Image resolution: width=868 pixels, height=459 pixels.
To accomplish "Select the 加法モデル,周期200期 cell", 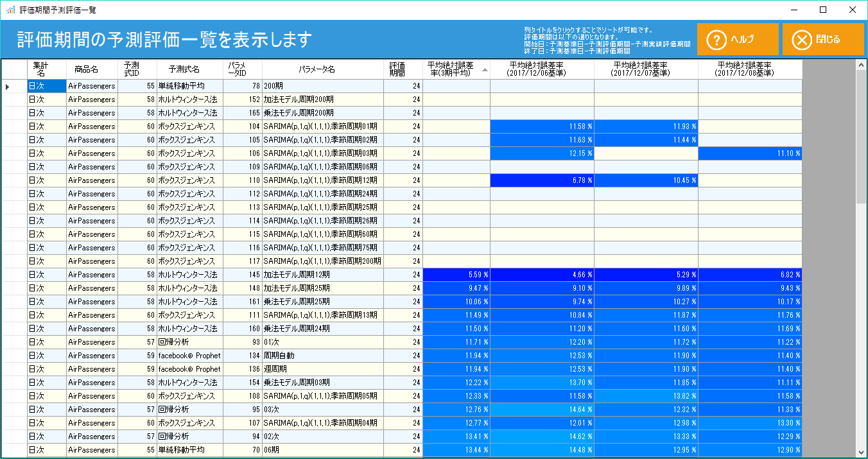I will pos(323,100).
